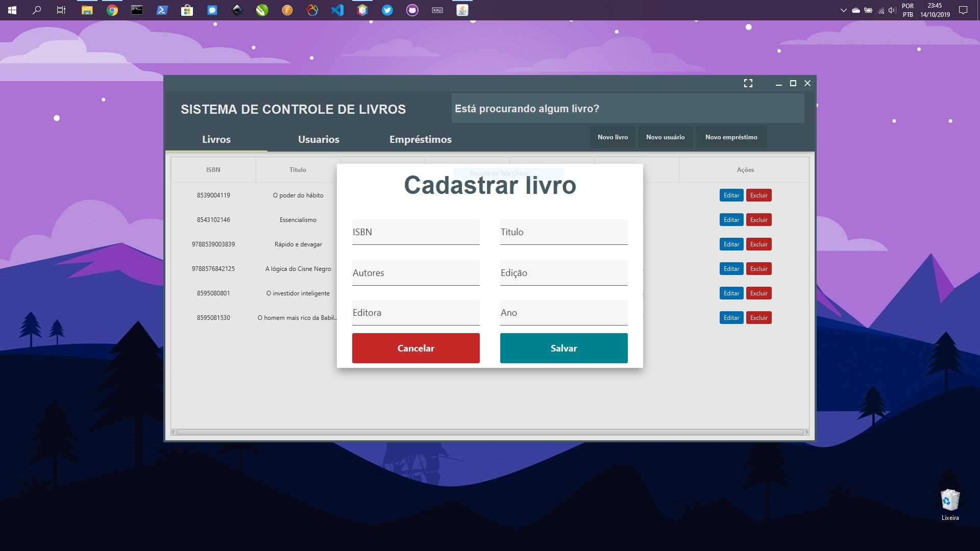Click the horizontal scrollbar under table

[x=489, y=432]
